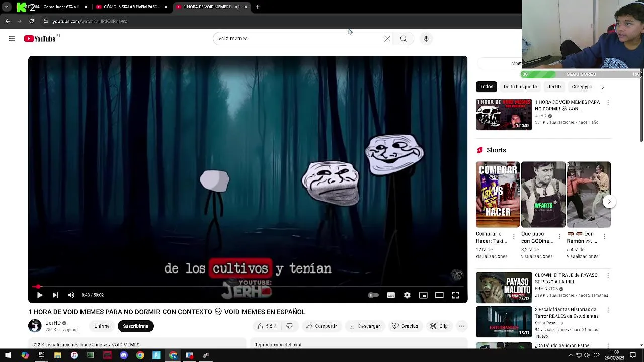Toggle theater mode view
The height and width of the screenshot is (362, 644).
[x=439, y=295]
